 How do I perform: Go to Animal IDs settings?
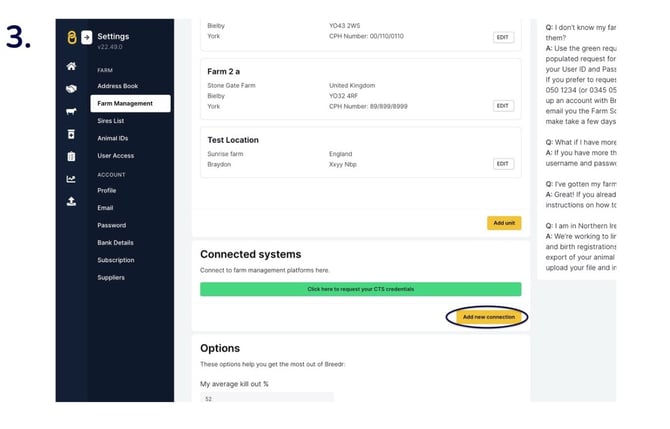click(x=113, y=138)
